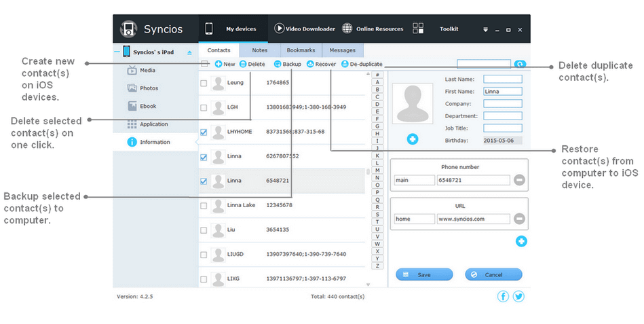Remove the URL entry

[520, 219]
